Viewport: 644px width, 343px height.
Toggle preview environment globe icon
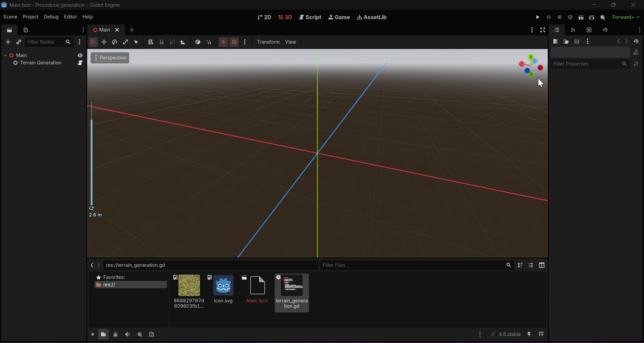[x=234, y=42]
